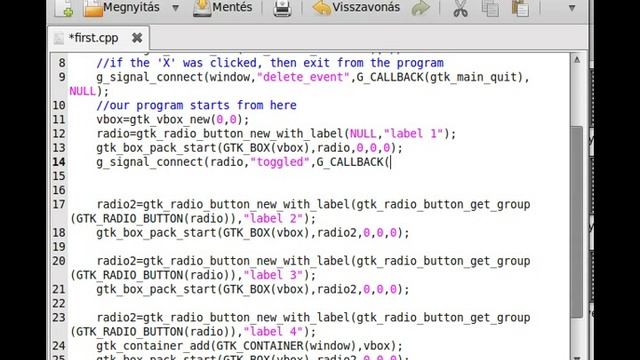
Task: Click the "label 4" string
Action: tap(273, 332)
